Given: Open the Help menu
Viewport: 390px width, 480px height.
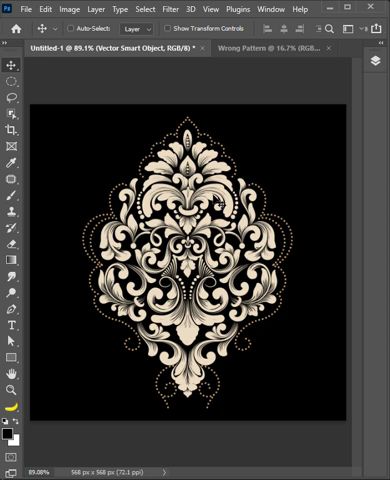Looking at the screenshot, I should pyautogui.click(x=300, y=9).
